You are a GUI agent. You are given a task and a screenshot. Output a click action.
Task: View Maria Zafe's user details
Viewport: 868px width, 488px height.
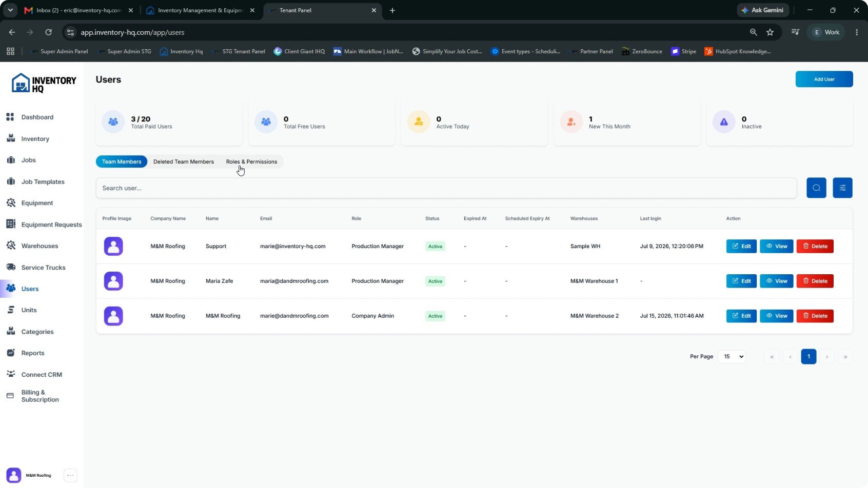pos(776,281)
